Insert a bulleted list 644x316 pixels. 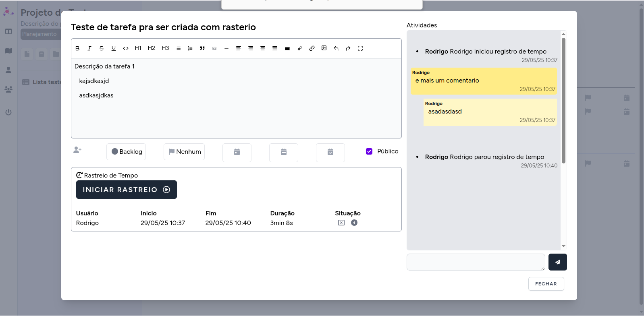click(178, 48)
